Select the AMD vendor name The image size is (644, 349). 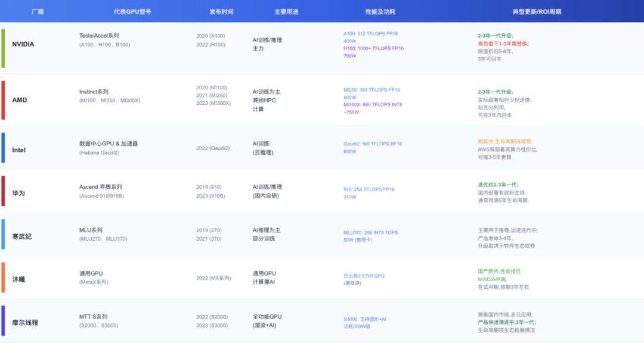(x=20, y=100)
